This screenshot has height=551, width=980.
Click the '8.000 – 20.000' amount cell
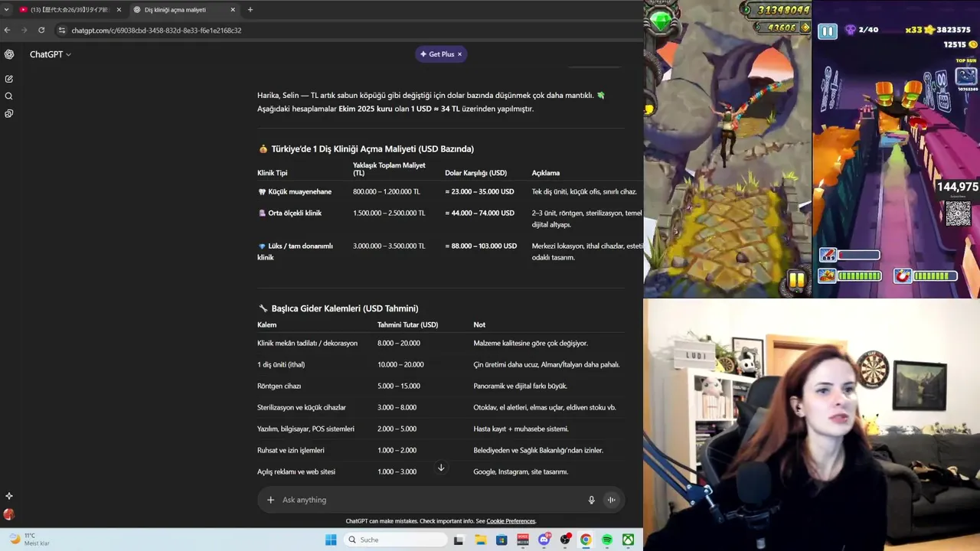coord(399,344)
